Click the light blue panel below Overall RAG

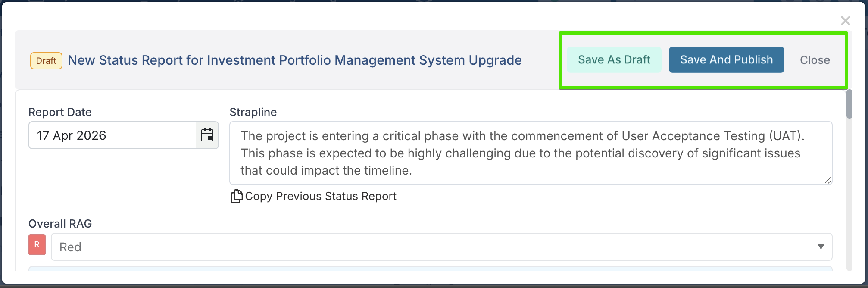click(x=430, y=269)
